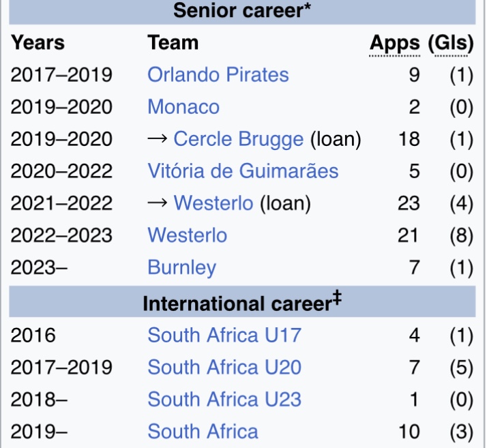This screenshot has height=448, width=487.
Task: Open the South Africa U20 link
Action: [x=224, y=368]
